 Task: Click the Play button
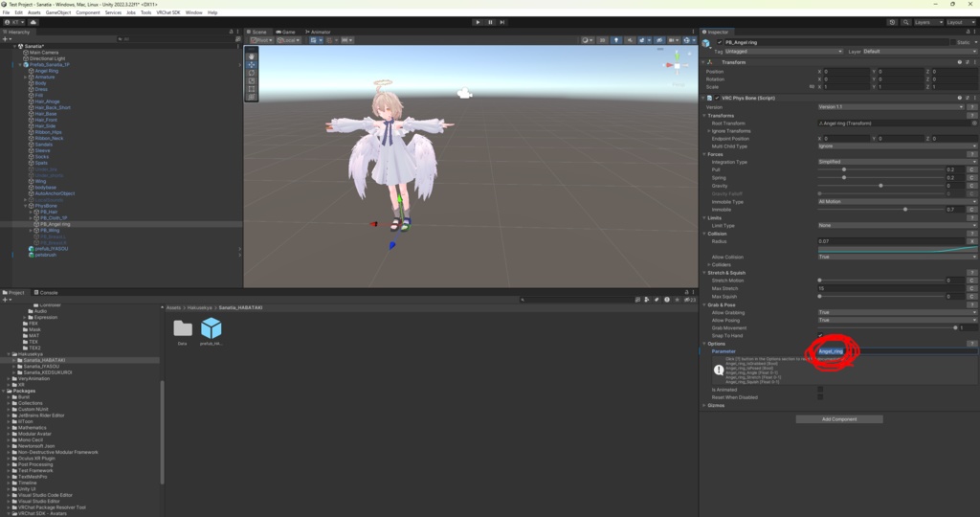[479, 22]
